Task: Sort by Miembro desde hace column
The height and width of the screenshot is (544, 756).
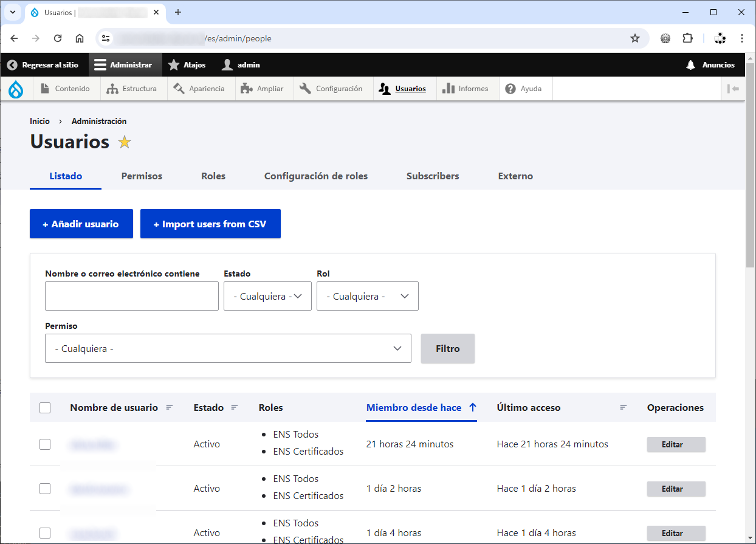Action: 421,408
